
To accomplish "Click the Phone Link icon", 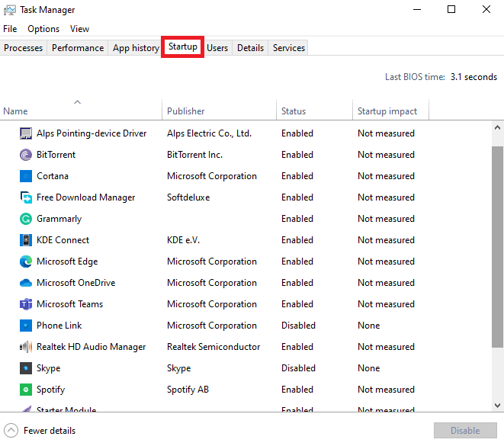I will tap(26, 326).
